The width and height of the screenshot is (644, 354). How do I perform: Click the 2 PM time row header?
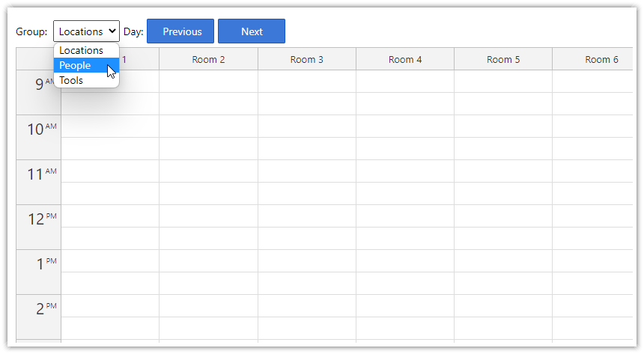39,317
